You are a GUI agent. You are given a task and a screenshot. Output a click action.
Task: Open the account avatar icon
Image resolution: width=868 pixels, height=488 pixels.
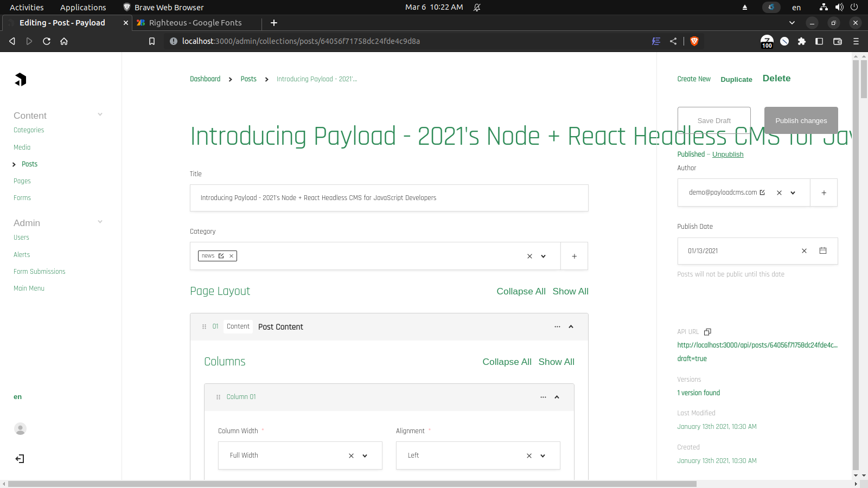(20, 429)
